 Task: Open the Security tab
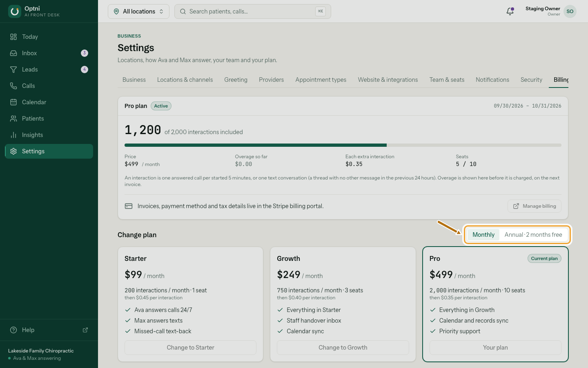point(531,80)
